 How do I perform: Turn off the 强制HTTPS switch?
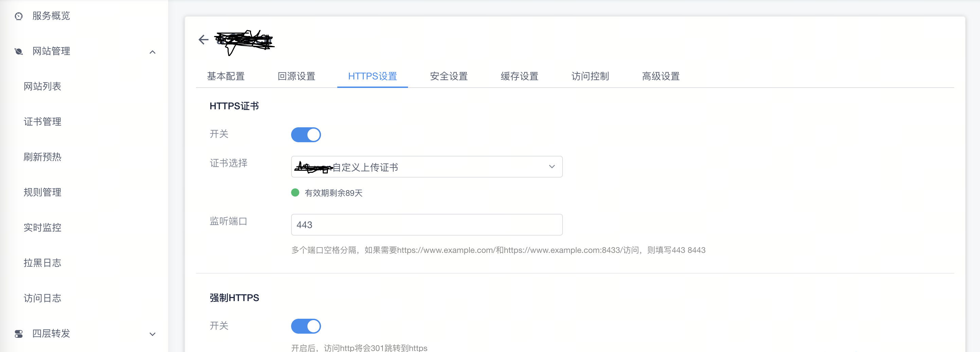[306, 326]
